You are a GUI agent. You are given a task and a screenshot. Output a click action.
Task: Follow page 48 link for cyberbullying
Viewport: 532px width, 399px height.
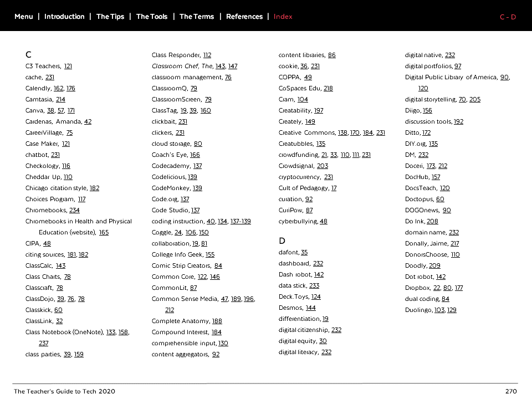coord(323,221)
